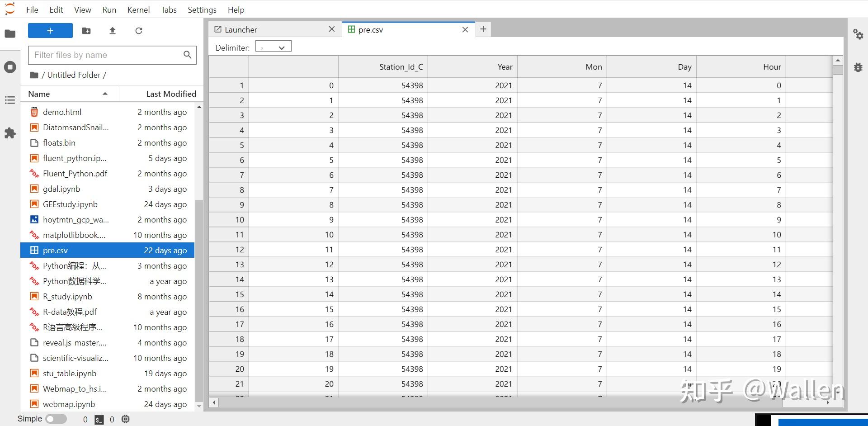
Task: Open the Extension Manager puzzle icon
Action: tap(10, 133)
